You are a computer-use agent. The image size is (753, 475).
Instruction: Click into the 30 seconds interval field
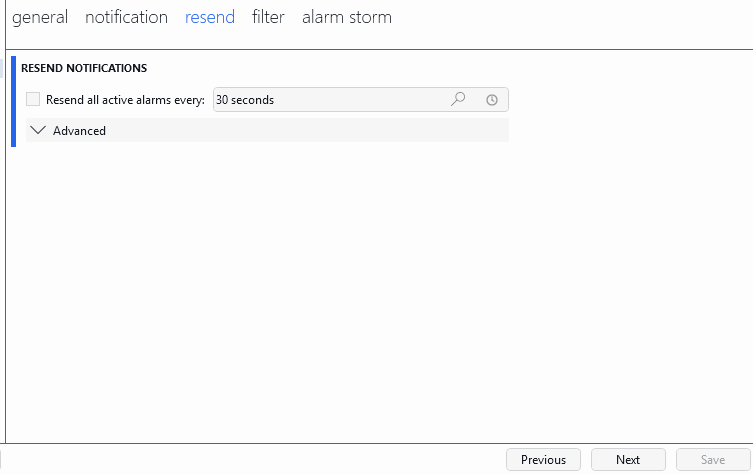(x=331, y=99)
